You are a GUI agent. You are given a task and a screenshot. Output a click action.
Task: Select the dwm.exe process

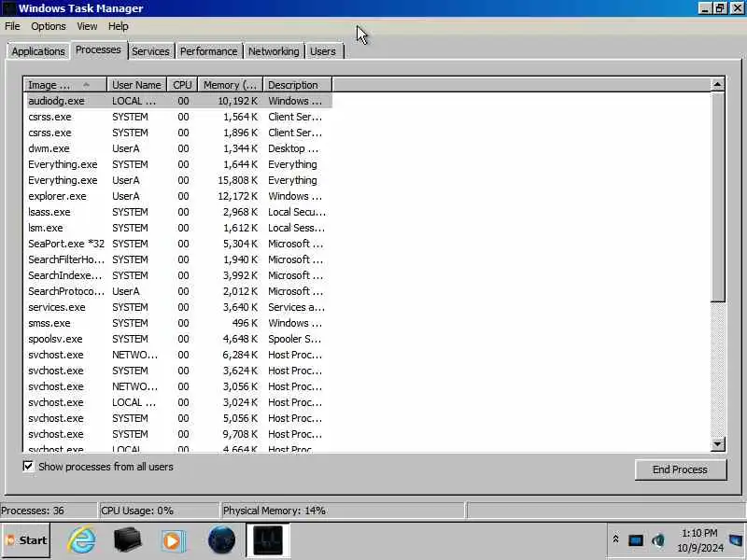177,148
